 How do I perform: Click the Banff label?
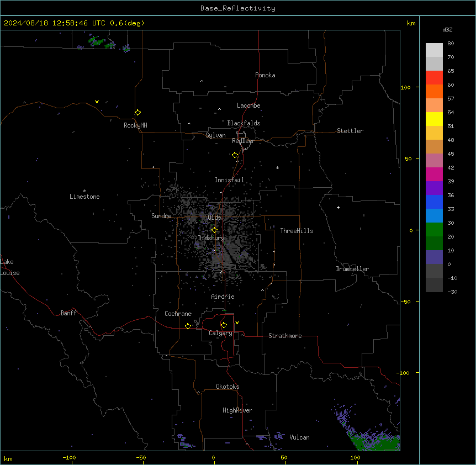tap(68, 313)
